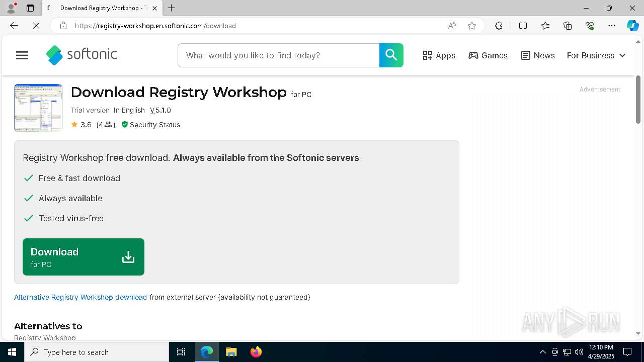View site information lock icon
This screenshot has height=362, width=644.
63,26
